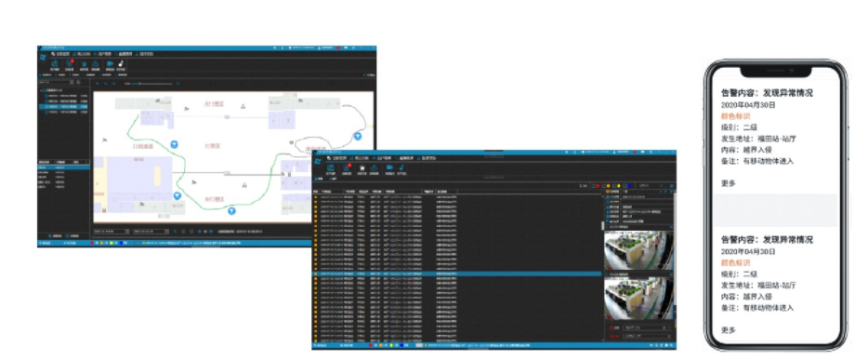This screenshot has width=868, height=361.
Task: Open the 用户管理 menu in the map window
Action: point(105,54)
